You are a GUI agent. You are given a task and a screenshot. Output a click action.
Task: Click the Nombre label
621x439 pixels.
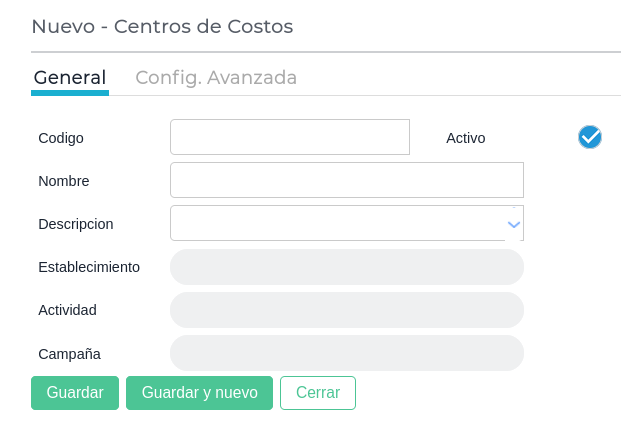pos(64,181)
